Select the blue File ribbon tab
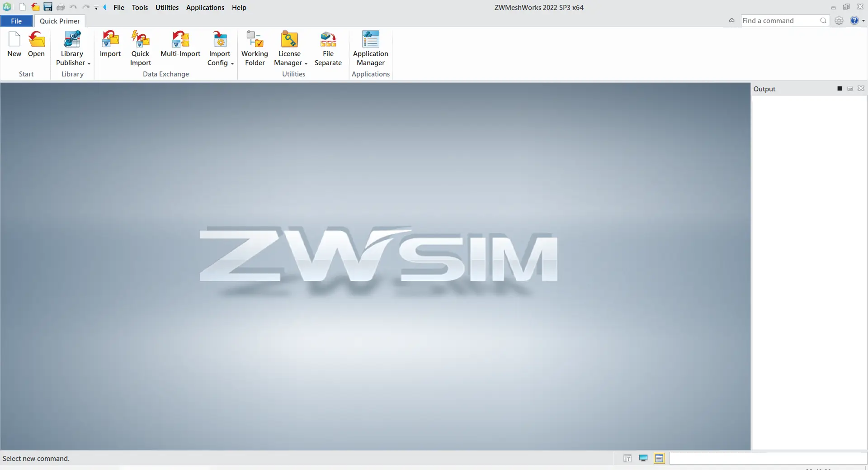Screen dimensions: 868x470 pos(16,21)
